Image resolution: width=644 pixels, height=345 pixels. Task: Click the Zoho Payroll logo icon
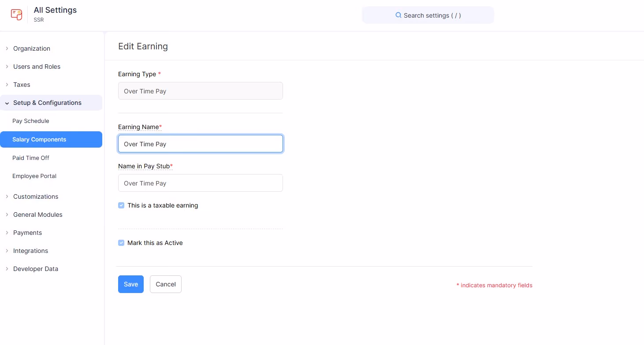16,15
